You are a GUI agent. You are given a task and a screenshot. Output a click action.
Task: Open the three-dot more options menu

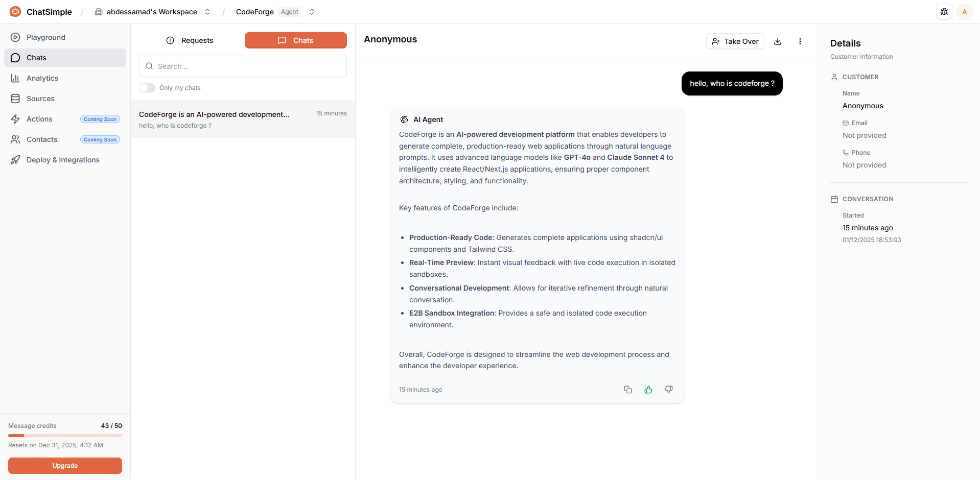tap(800, 41)
